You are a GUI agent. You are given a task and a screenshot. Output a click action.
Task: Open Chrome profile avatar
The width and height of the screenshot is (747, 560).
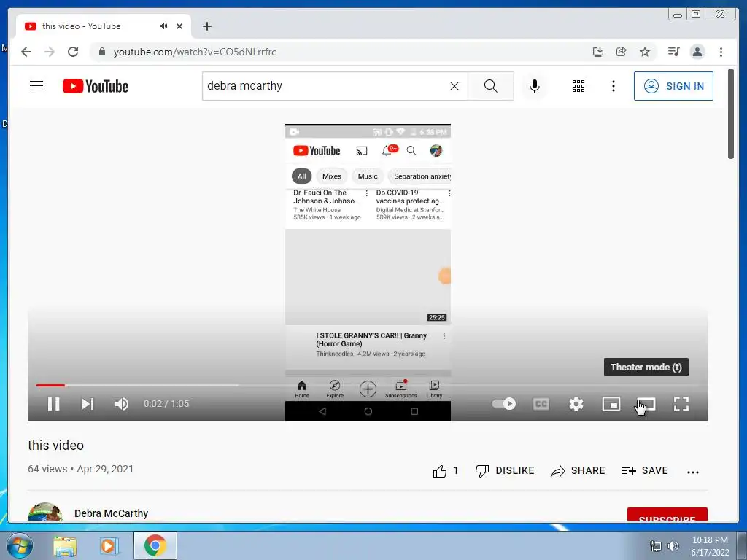pyautogui.click(x=697, y=52)
